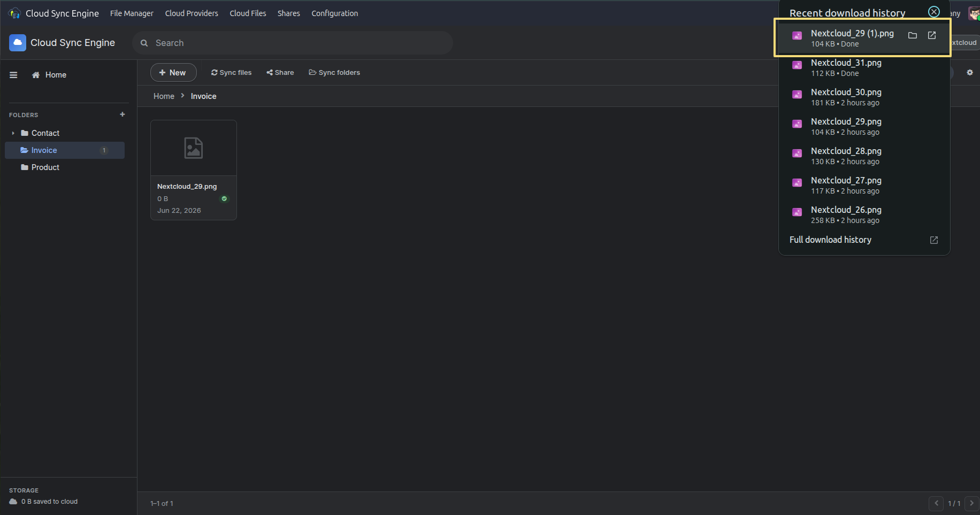Open Full download history link

(x=830, y=240)
